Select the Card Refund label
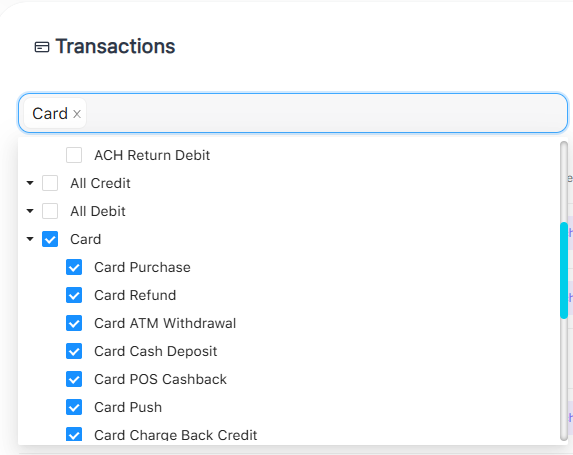Screen dimensions: 573x455 (135, 295)
